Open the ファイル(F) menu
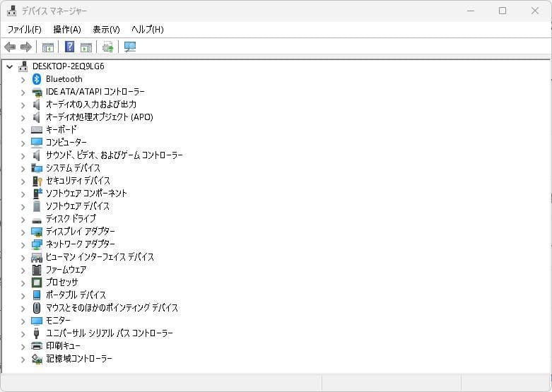Viewport: 552px width, 392px height. pyautogui.click(x=24, y=29)
